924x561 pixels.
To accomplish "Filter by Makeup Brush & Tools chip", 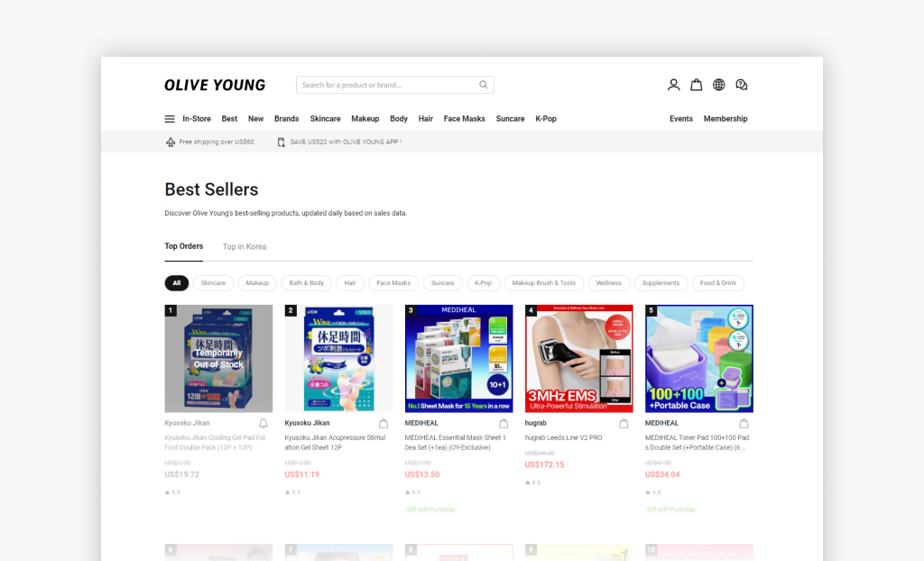I will (544, 283).
